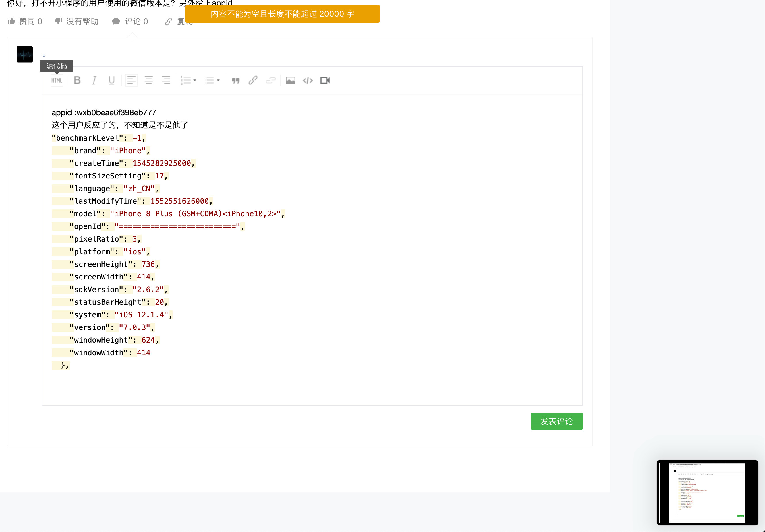Open 评论 0 comments section
Image resolution: width=765 pixels, height=532 pixels.
tap(130, 21)
